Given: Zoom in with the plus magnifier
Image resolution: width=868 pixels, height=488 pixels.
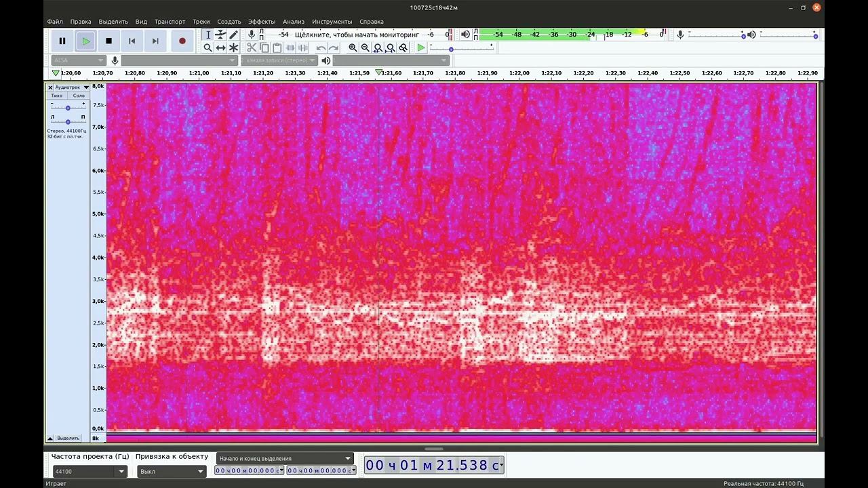Looking at the screenshot, I should coord(353,47).
